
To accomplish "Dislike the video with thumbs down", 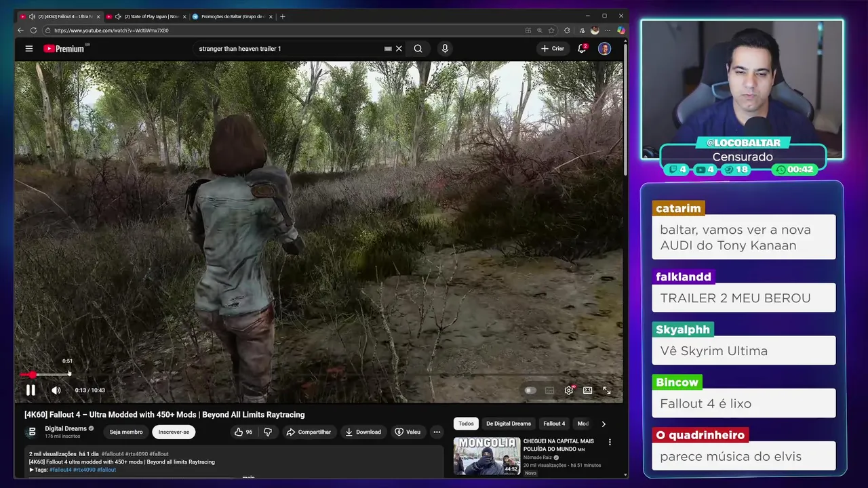I will point(268,432).
